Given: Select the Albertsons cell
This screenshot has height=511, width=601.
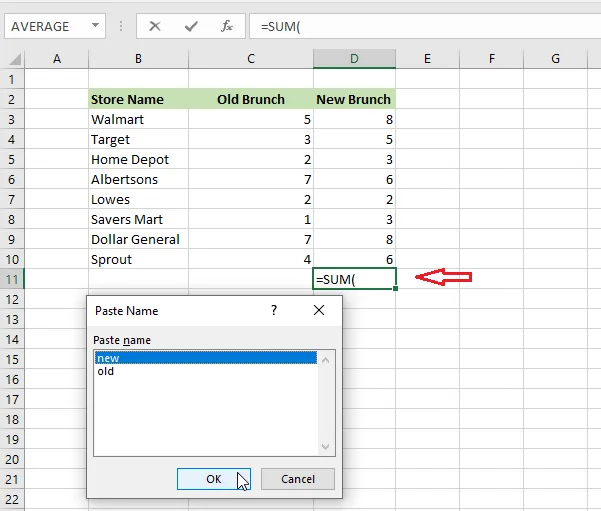Looking at the screenshot, I should (x=138, y=179).
